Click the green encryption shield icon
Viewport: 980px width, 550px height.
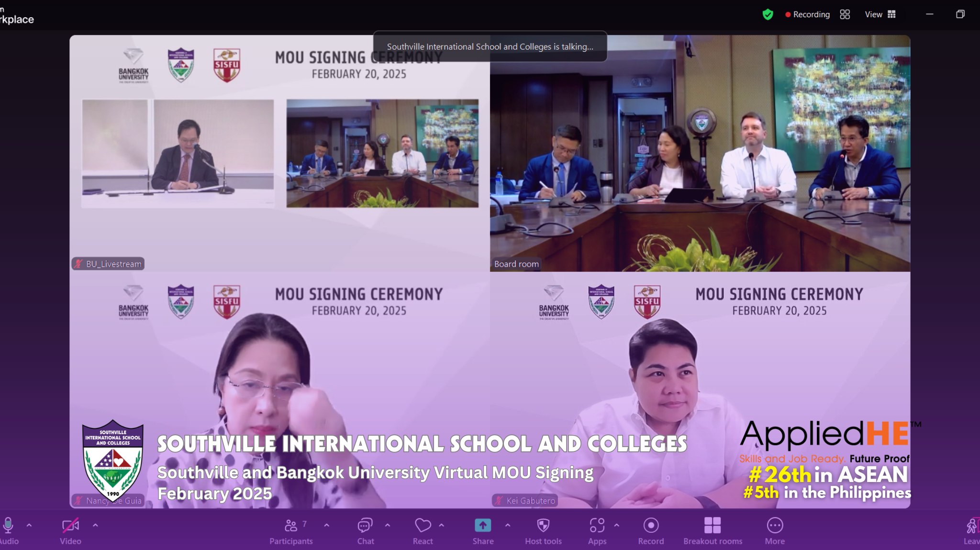point(768,14)
